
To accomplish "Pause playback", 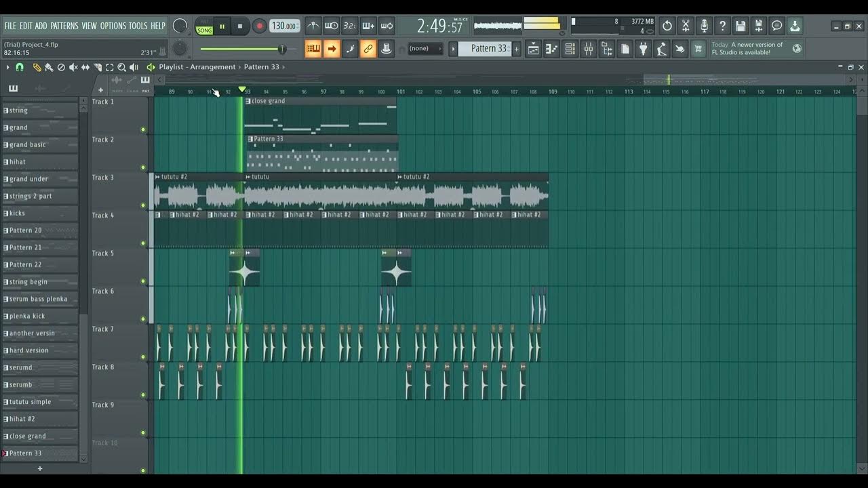I will [222, 26].
